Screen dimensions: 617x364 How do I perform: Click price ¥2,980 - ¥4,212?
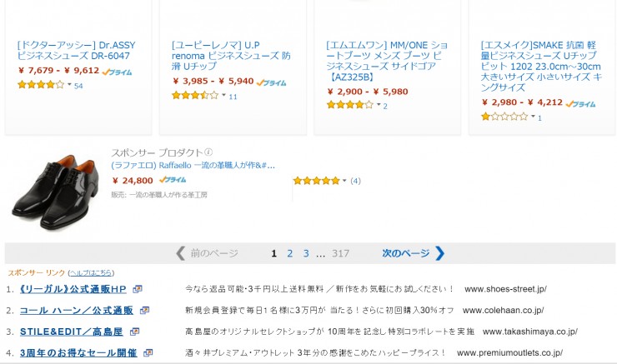(x=522, y=102)
